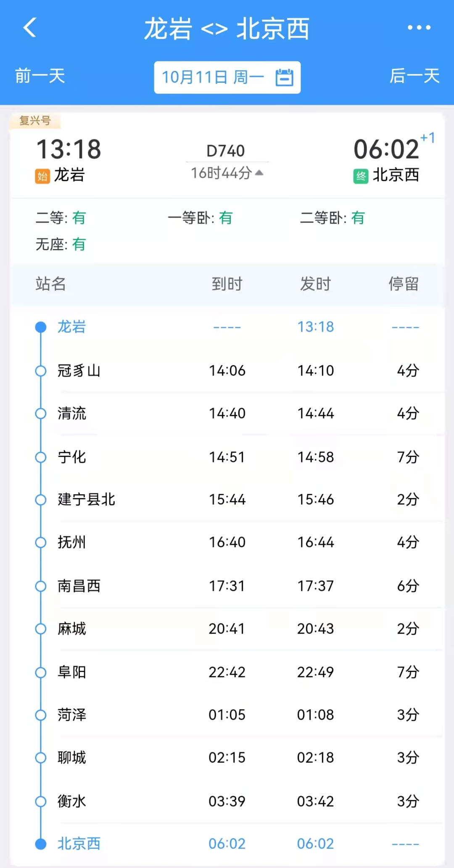The image size is (454, 868).
Task: Go to 后一天 next day
Action: click(x=414, y=76)
